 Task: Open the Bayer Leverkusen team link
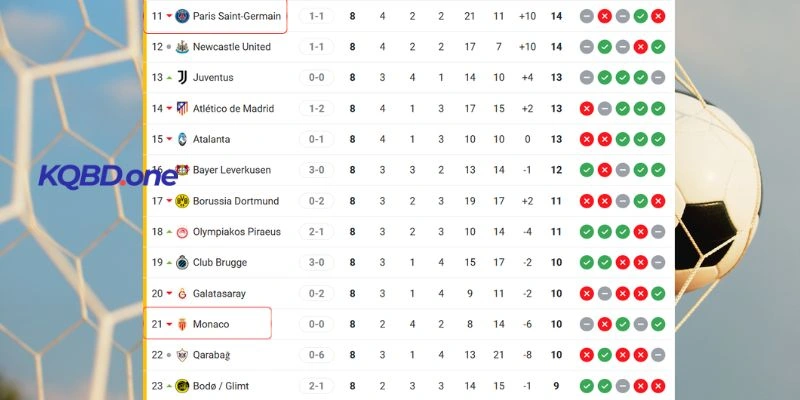(x=232, y=170)
